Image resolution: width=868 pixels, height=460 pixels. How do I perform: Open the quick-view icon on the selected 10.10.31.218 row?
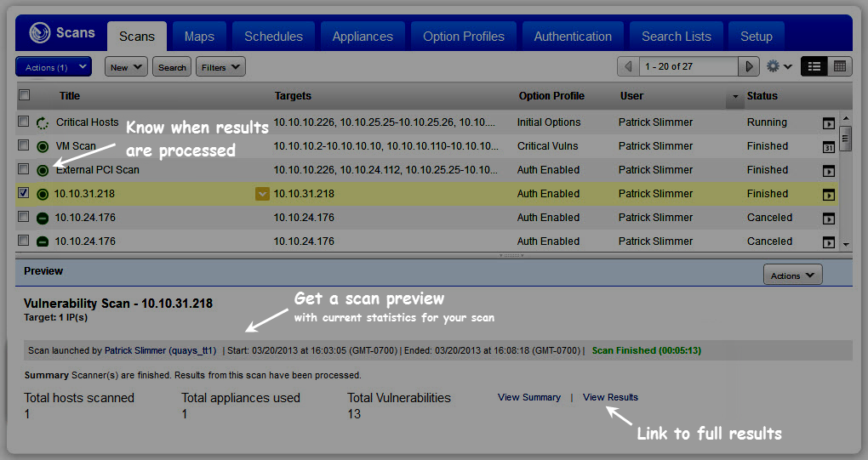pyautogui.click(x=829, y=195)
